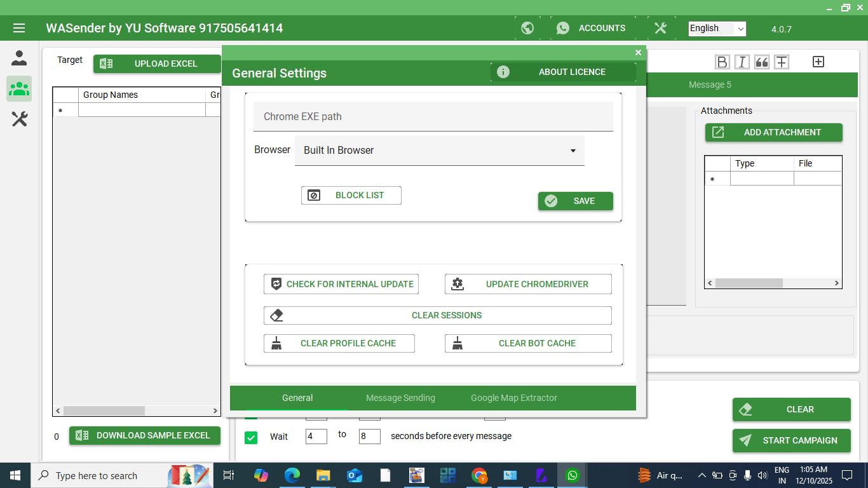Viewport: 868px width, 488px height.
Task: Select the single contact sidebar icon
Action: 19,58
